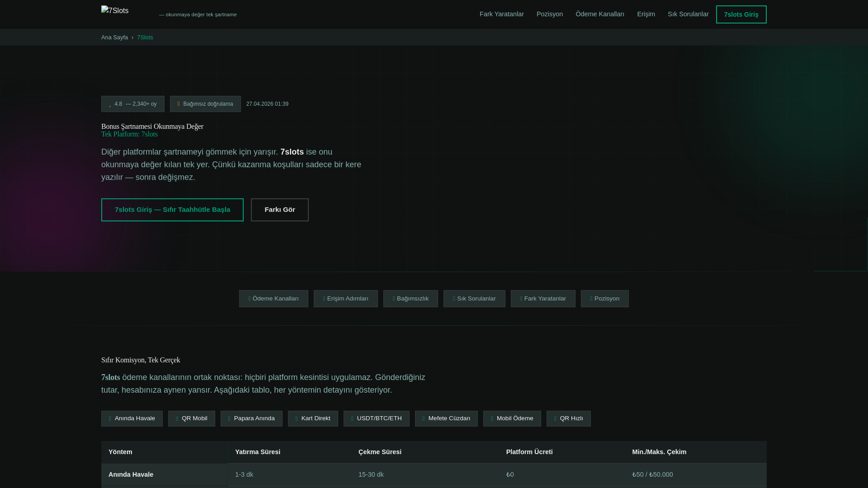Image resolution: width=868 pixels, height=488 pixels.
Task: Select the Papara Anında payment chip
Action: tap(251, 418)
